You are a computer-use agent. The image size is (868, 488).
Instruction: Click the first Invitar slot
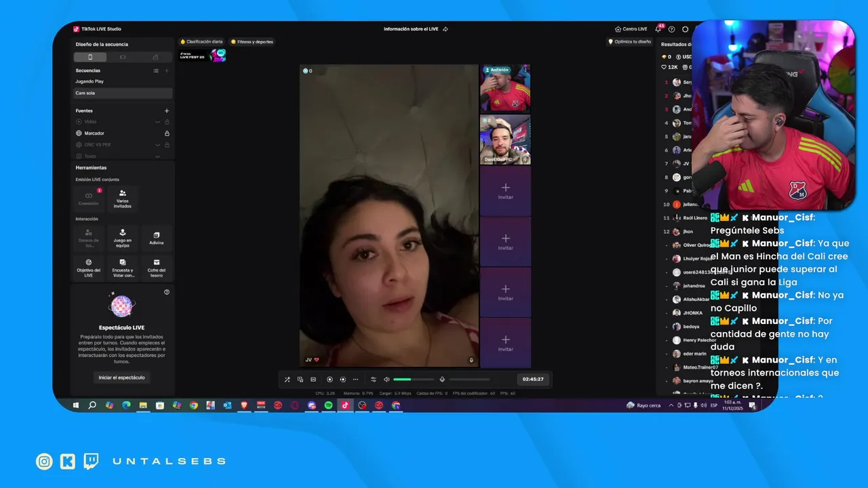click(505, 191)
